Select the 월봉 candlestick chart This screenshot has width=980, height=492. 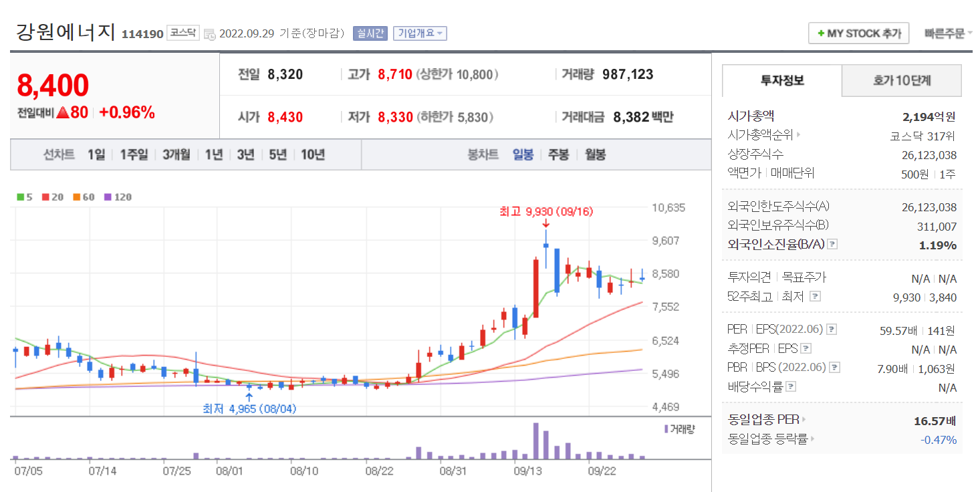[595, 154]
